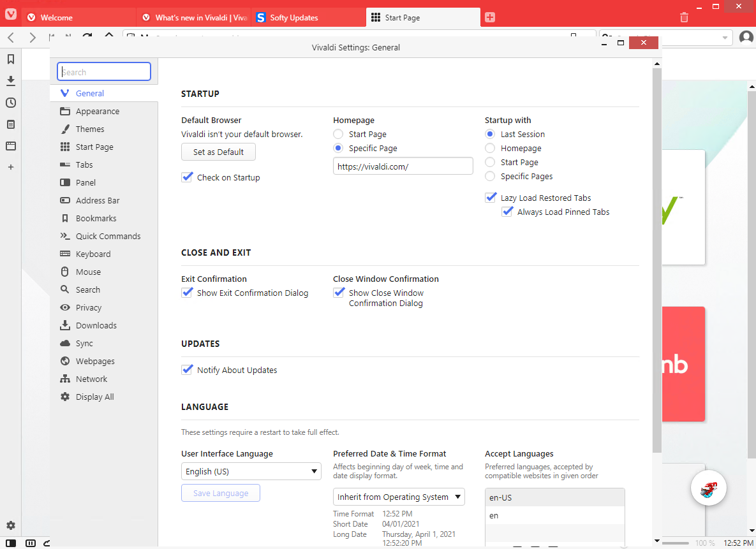Click Save Language button
Screen dimensions: 756x549
pyautogui.click(x=221, y=493)
